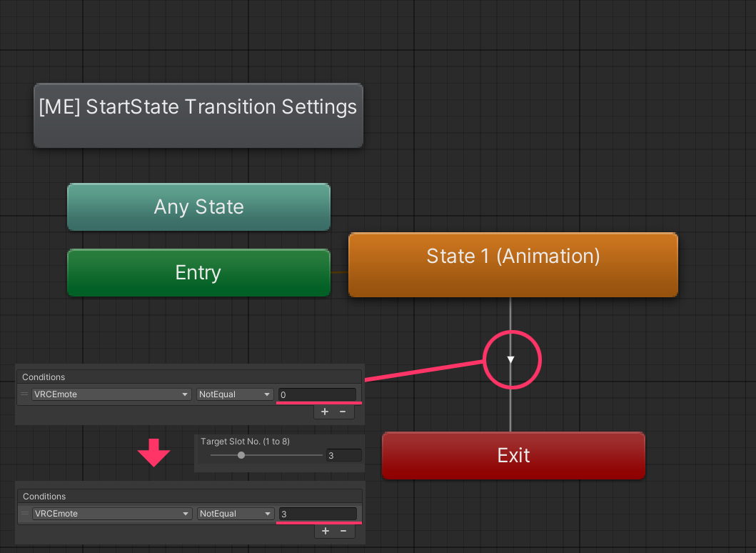This screenshot has width=756, height=553.
Task: Grab the drag handle of the first VRCEmote condition
Action: pos(24,394)
